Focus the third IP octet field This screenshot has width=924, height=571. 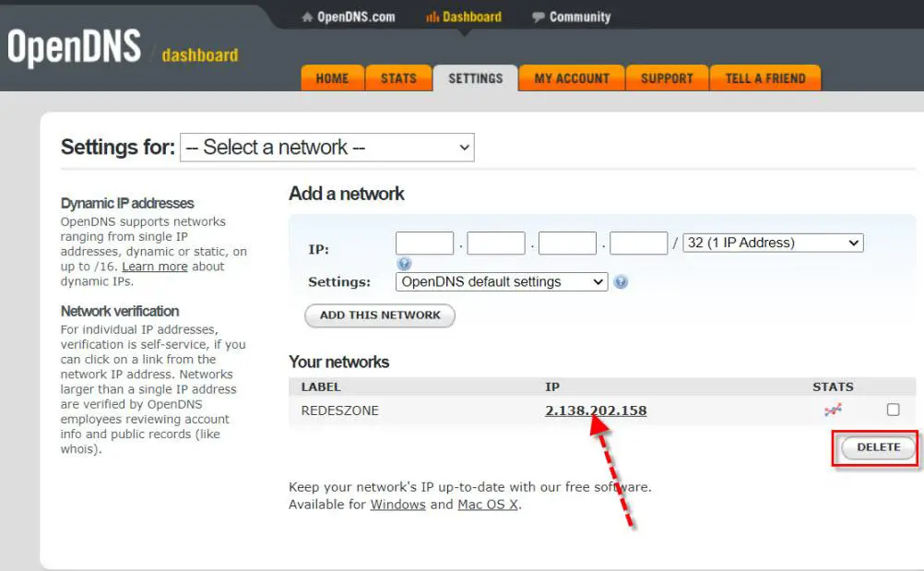click(x=567, y=243)
